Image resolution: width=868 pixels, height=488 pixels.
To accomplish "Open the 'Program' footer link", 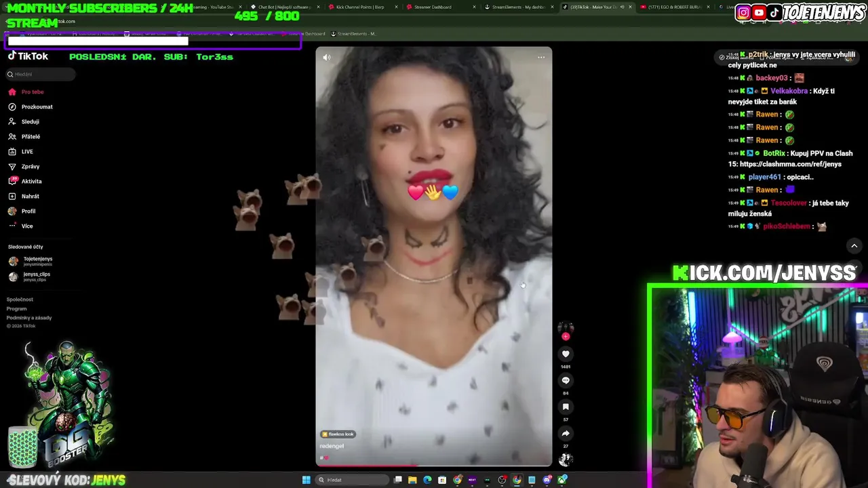I will click(x=16, y=308).
